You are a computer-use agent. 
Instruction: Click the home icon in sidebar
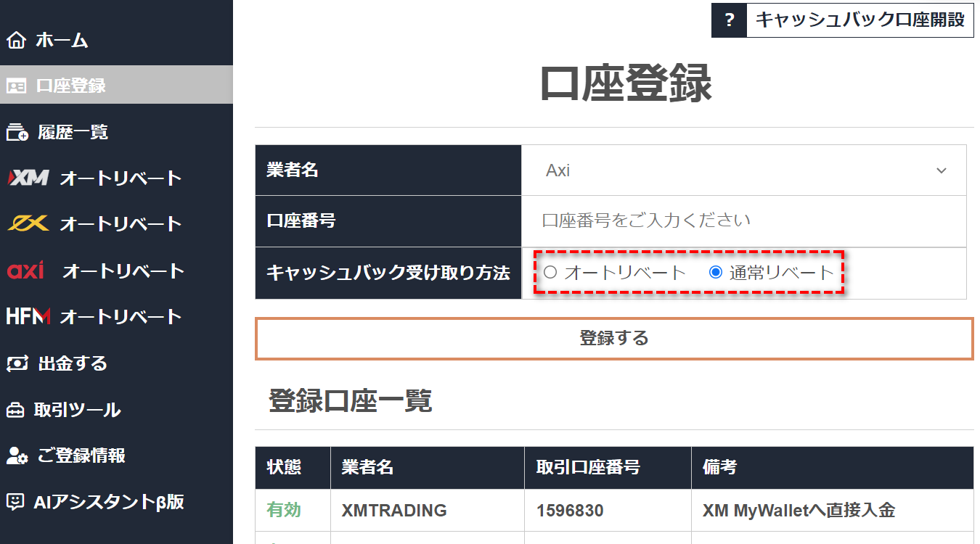coord(15,40)
